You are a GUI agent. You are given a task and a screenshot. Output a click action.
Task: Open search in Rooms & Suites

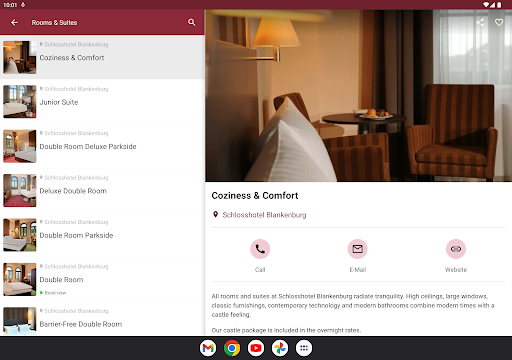[x=191, y=22]
